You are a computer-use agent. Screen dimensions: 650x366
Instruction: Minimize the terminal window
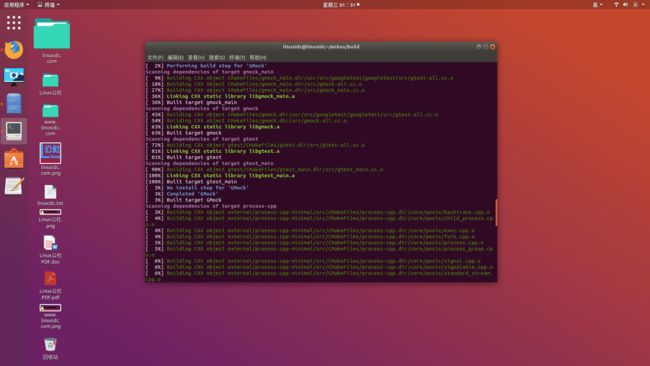(x=479, y=46)
